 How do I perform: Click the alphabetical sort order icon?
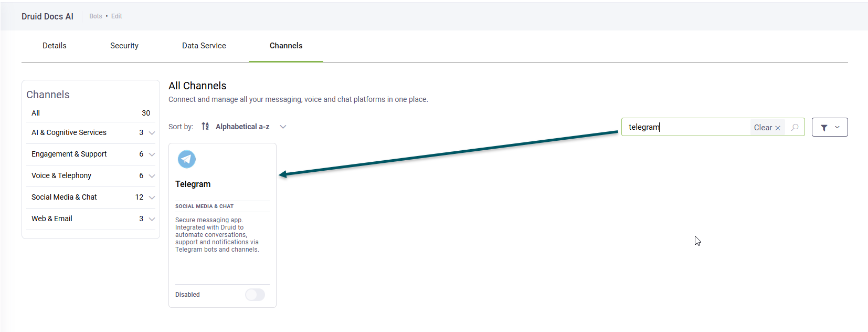pyautogui.click(x=205, y=127)
